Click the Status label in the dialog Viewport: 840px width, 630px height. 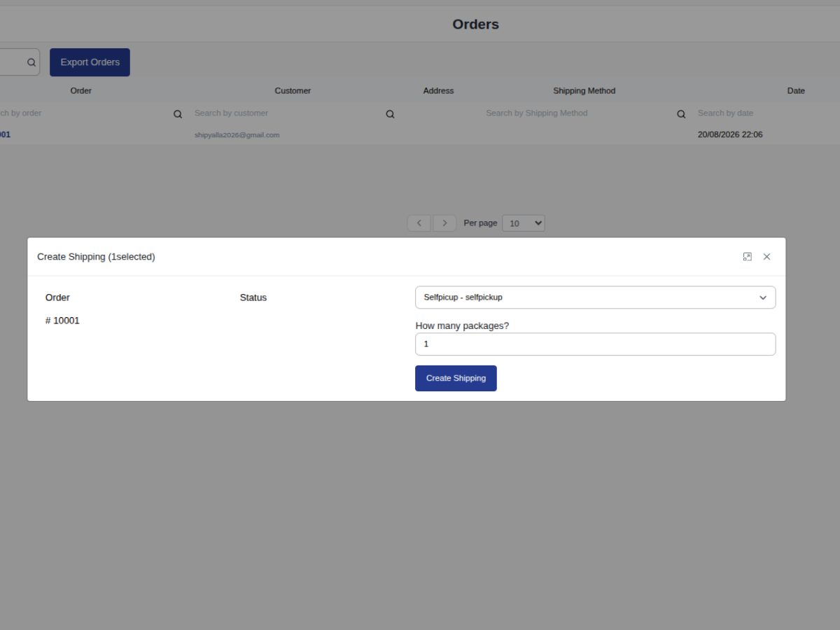pos(253,297)
